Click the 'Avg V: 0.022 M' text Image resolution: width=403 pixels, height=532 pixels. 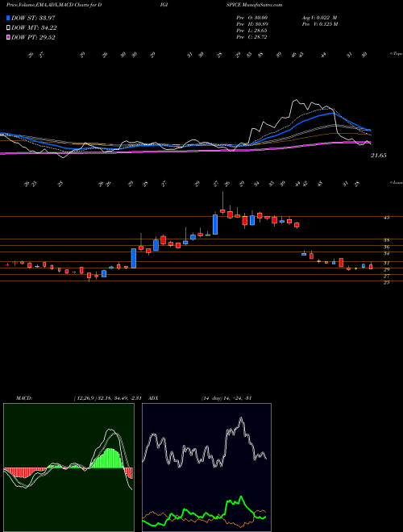[x=319, y=18]
